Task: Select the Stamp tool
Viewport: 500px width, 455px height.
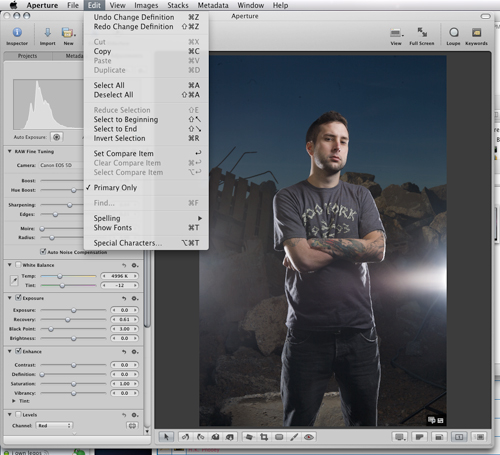Action: tap(230, 437)
